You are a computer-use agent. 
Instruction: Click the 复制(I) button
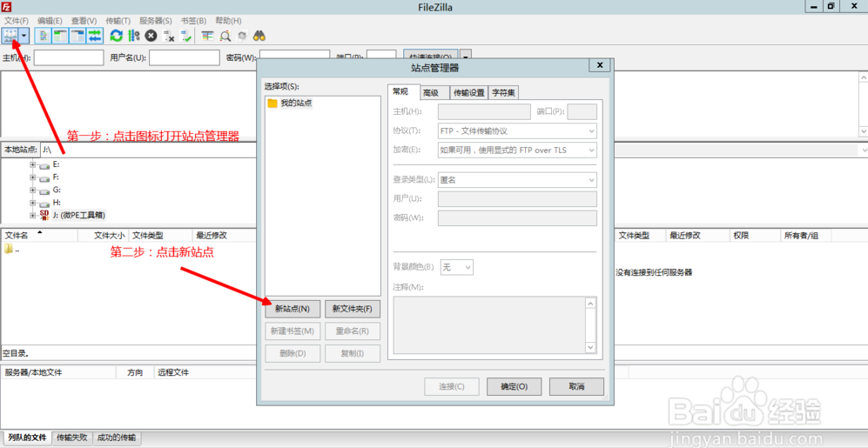(x=353, y=353)
